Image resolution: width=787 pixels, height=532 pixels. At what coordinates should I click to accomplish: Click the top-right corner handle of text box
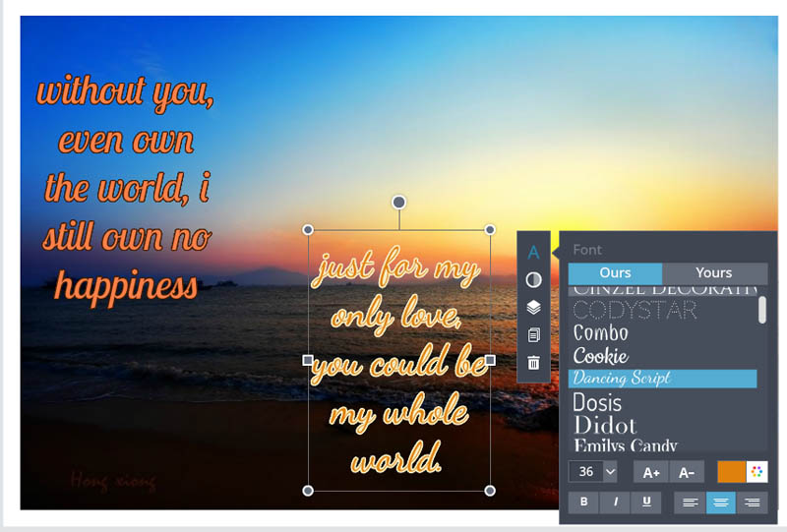(490, 230)
